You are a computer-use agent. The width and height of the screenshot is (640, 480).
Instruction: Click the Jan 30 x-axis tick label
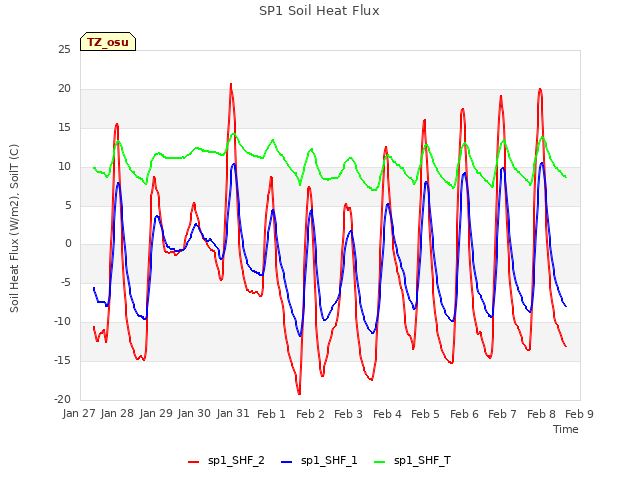(x=194, y=413)
